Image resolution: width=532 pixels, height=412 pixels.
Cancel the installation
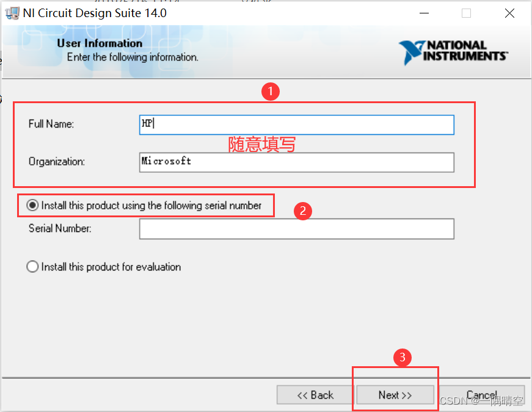point(482,395)
